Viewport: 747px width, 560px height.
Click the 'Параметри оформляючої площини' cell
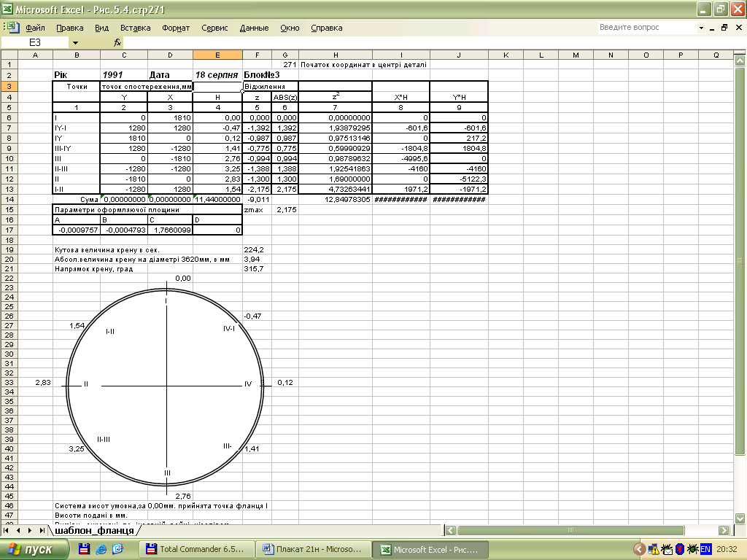click(147, 209)
